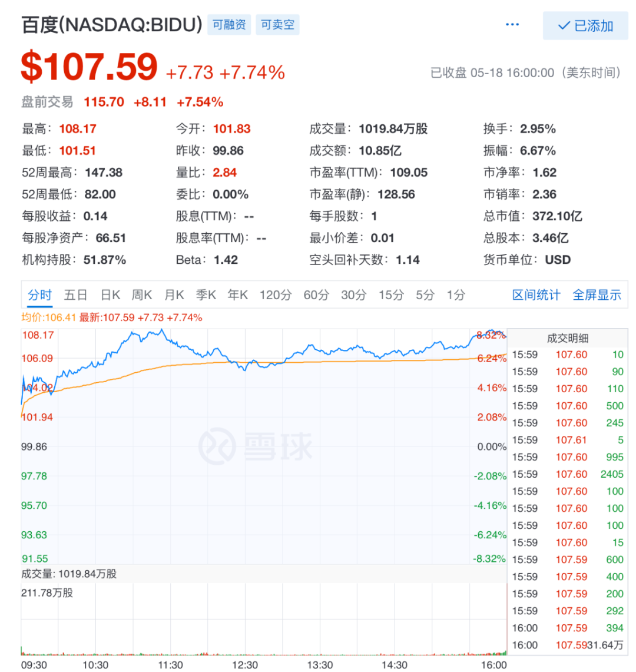This screenshot has height=672, width=636.
Task: Select the 周K chart tab
Action: (142, 295)
